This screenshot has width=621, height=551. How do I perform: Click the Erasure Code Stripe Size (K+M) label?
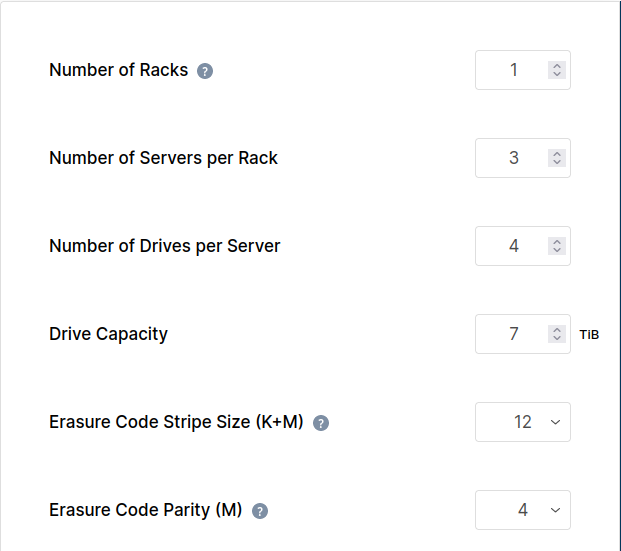pyautogui.click(x=176, y=422)
